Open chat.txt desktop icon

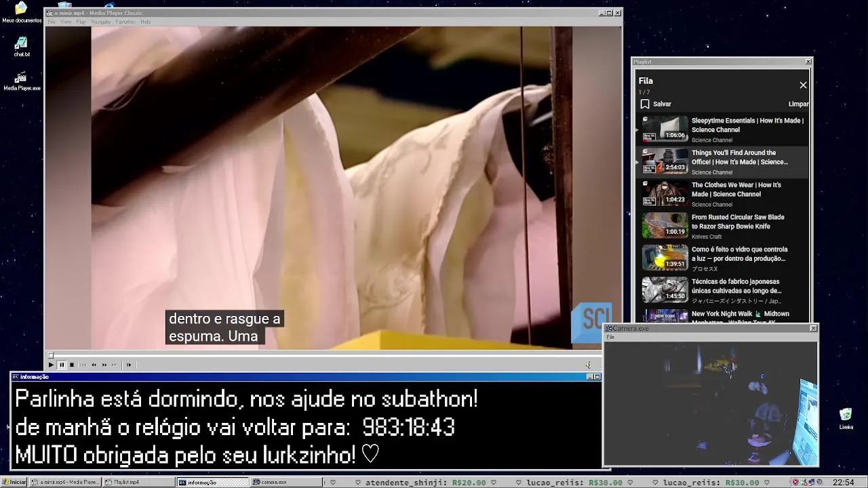pos(22,46)
